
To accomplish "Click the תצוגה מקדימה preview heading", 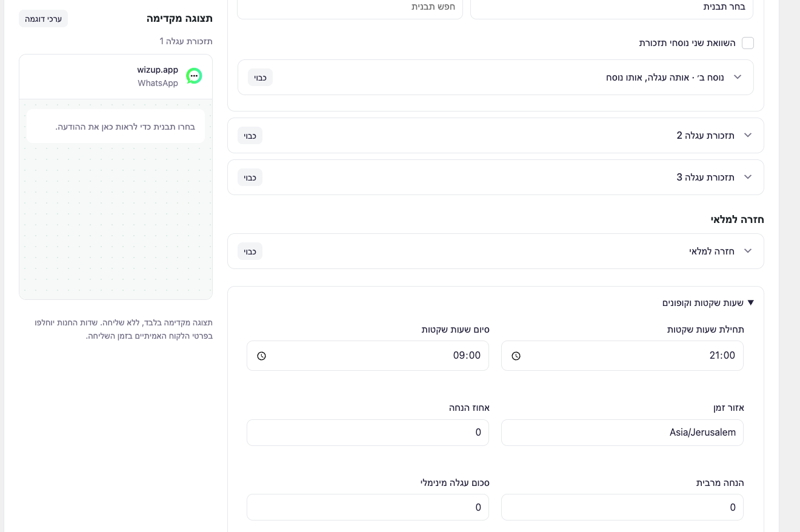I will point(179,18).
